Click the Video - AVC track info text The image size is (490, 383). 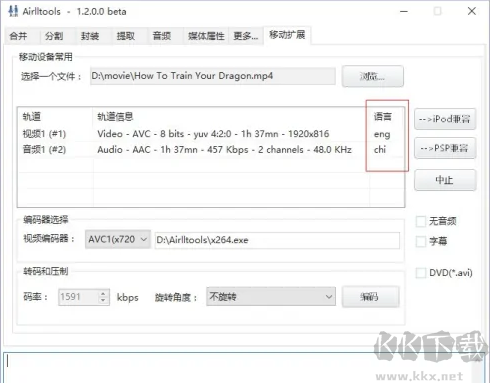pos(213,134)
